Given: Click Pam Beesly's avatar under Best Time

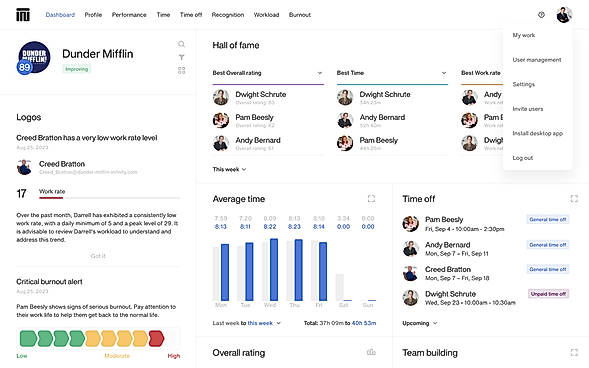Looking at the screenshot, I should click(x=345, y=143).
